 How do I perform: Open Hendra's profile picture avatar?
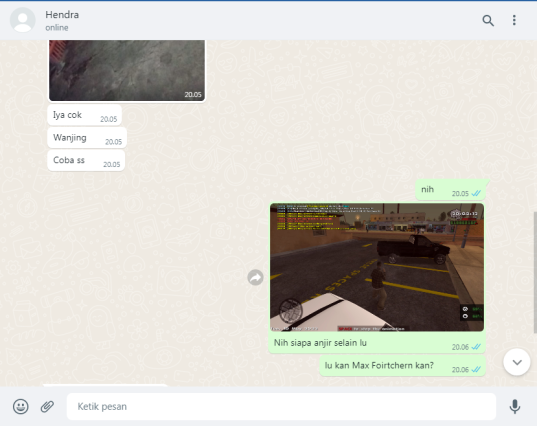point(23,20)
